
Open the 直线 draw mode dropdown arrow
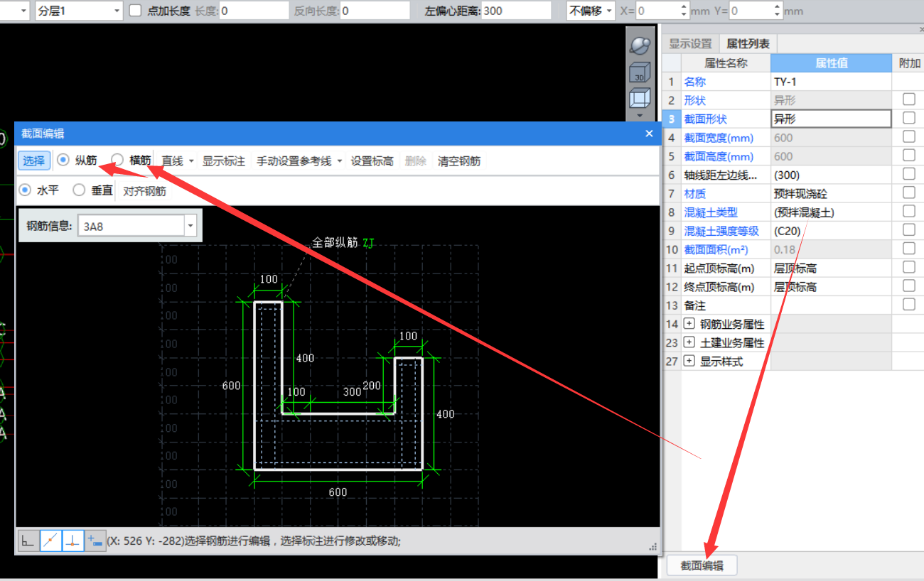point(191,161)
